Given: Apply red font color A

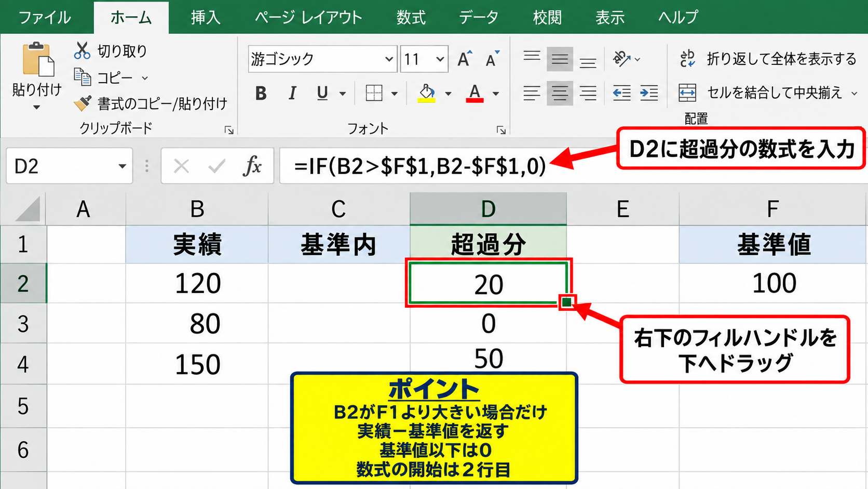Looking at the screenshot, I should 474,94.
